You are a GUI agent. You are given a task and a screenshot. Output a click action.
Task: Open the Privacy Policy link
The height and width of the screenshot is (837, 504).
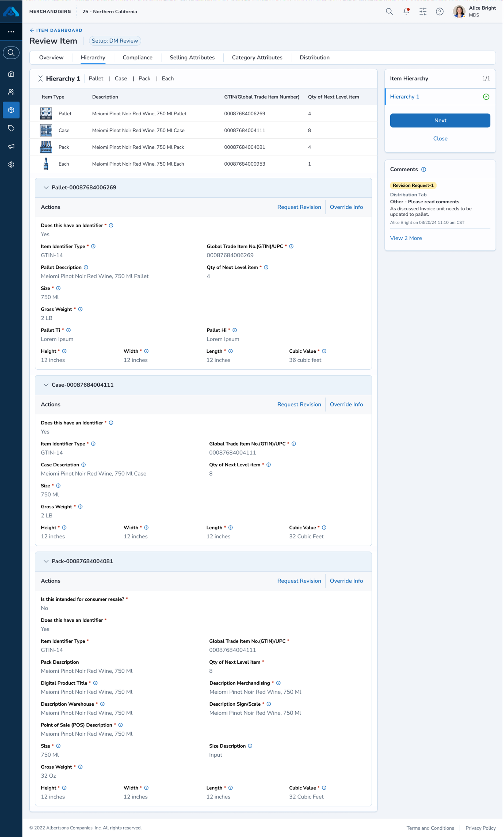(480, 828)
